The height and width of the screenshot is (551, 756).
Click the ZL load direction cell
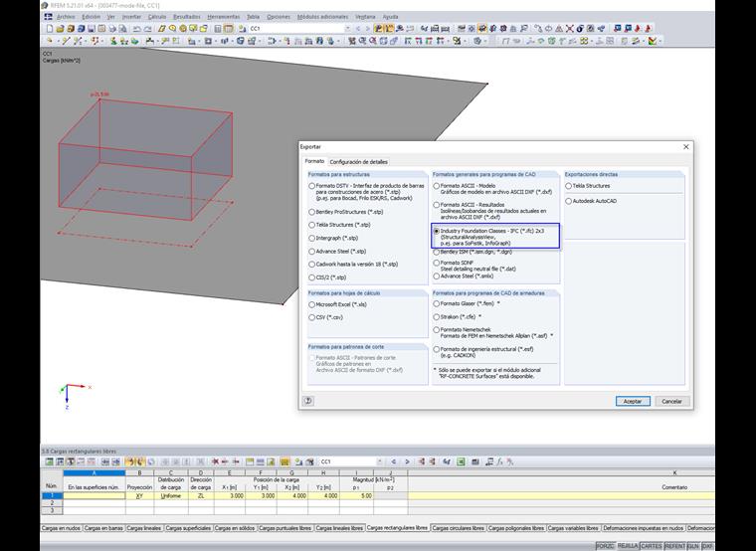point(201,495)
